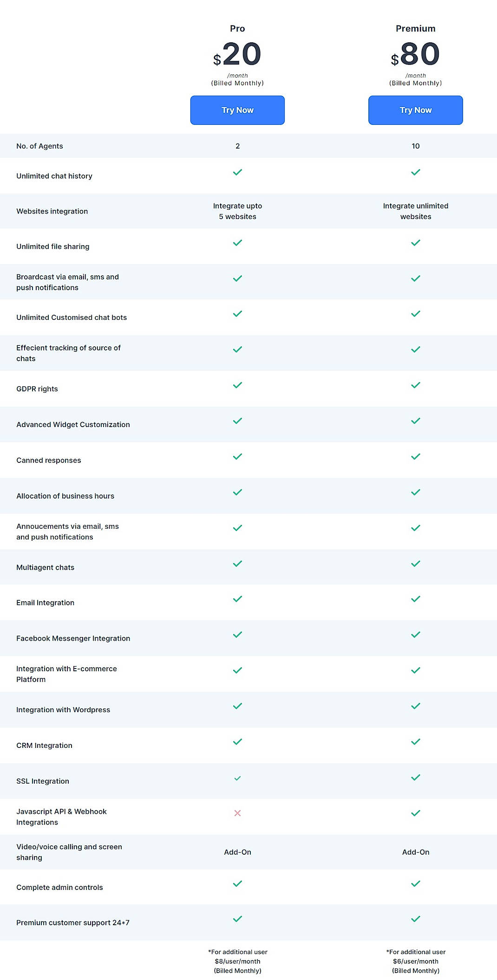This screenshot has height=980, width=497.
Task: Click the Premium Complete admin controls checkmark
Action: click(x=415, y=884)
